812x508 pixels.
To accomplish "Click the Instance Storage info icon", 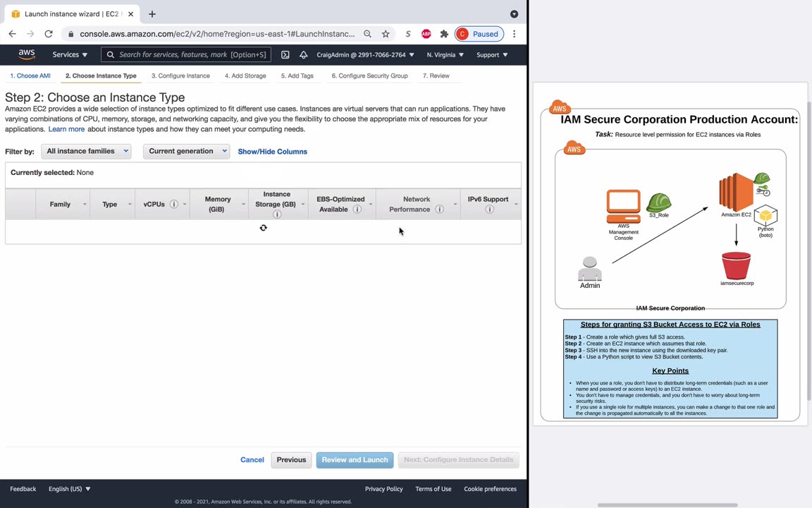I will (x=277, y=214).
